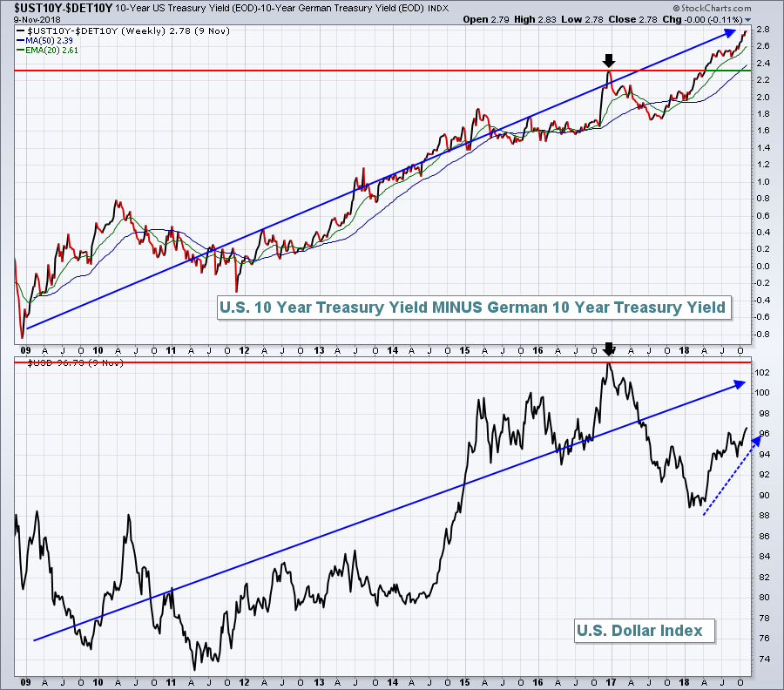Click the Close 2.78 value
Image resolution: width=784 pixels, height=690 pixels.
632,19
